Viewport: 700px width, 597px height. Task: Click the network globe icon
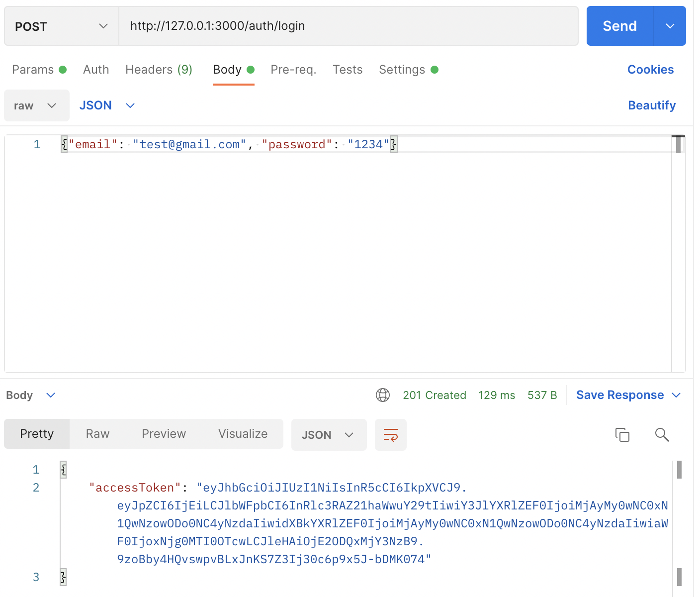383,395
